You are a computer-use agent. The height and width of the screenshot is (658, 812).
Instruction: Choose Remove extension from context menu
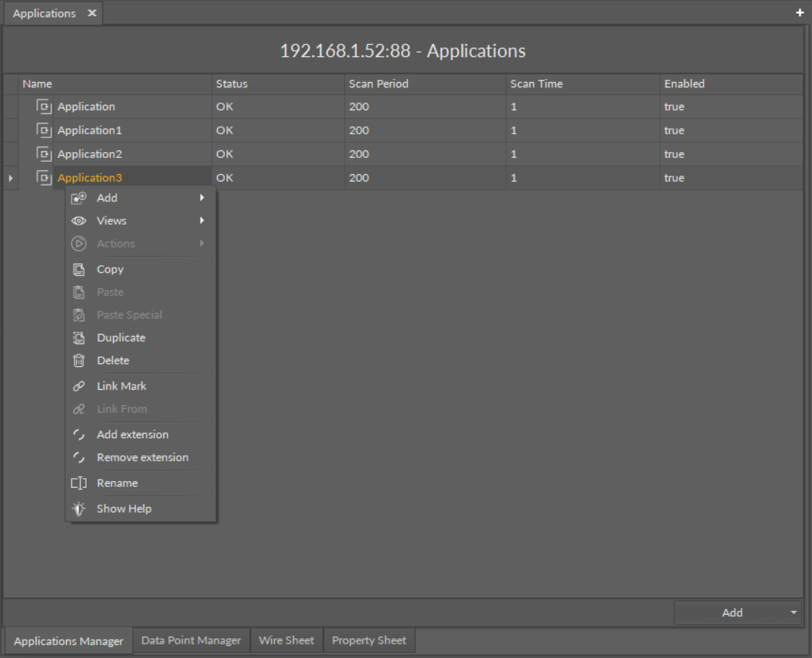pos(142,457)
